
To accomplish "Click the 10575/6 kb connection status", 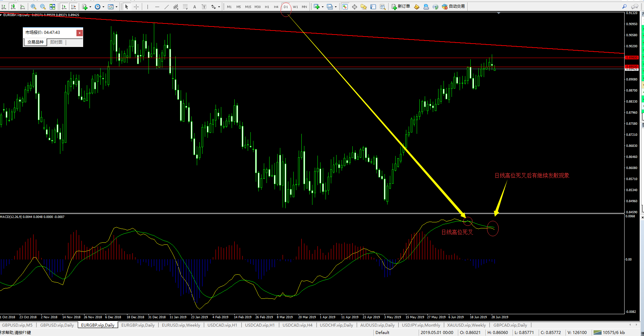I will (x=609, y=333).
